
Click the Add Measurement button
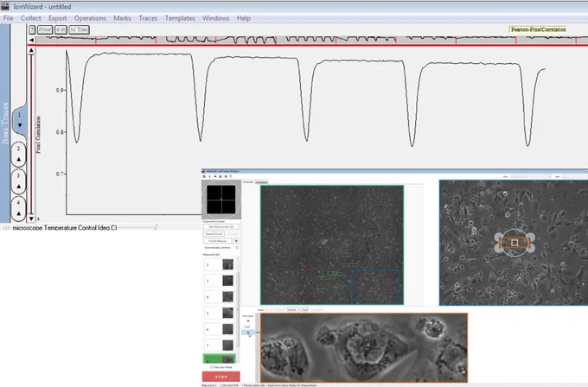click(220, 226)
